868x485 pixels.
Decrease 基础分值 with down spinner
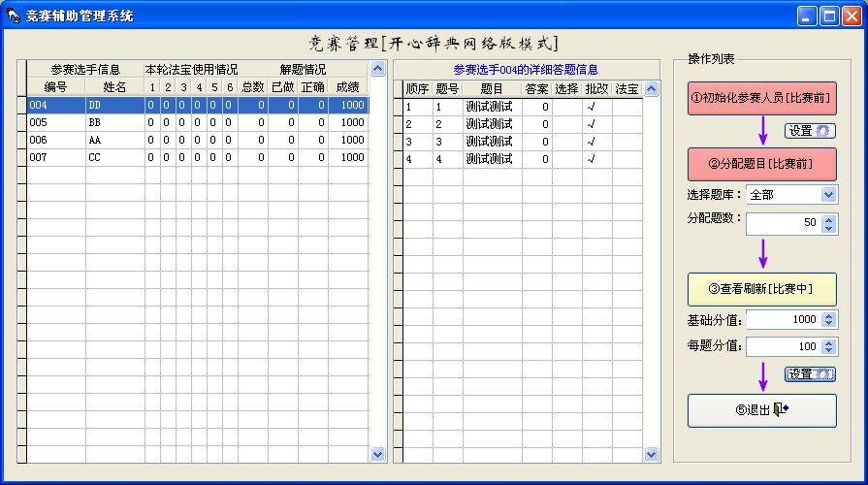828,324
